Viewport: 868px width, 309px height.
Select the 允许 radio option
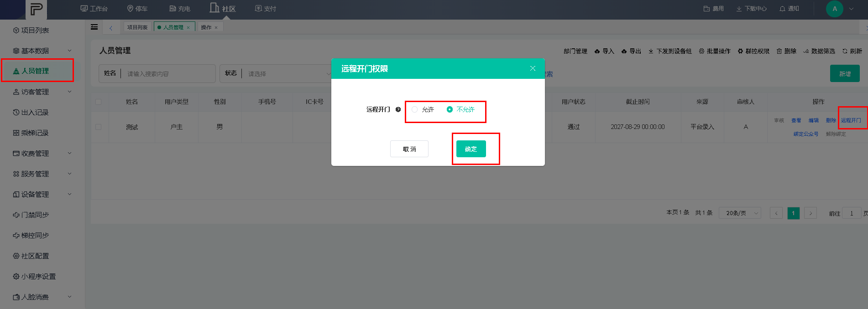click(x=423, y=109)
